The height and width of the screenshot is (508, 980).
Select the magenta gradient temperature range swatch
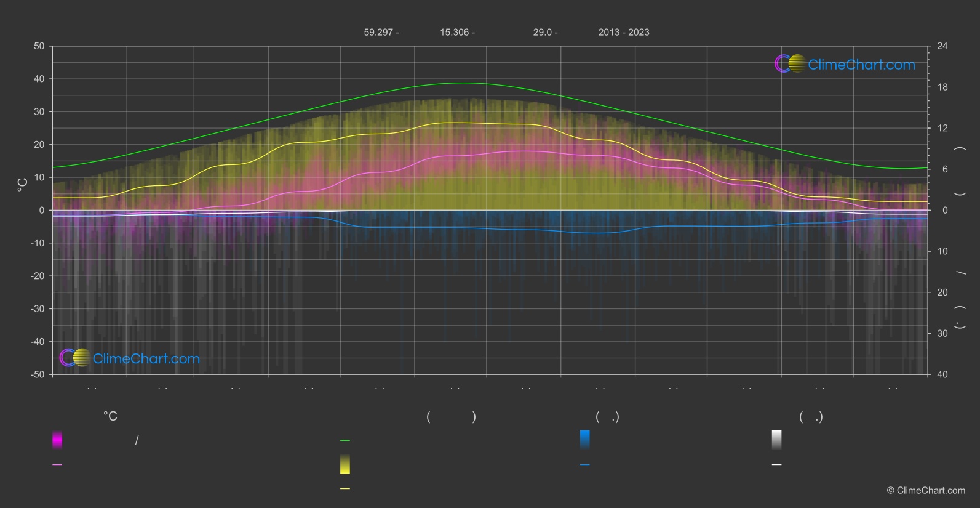click(57, 440)
